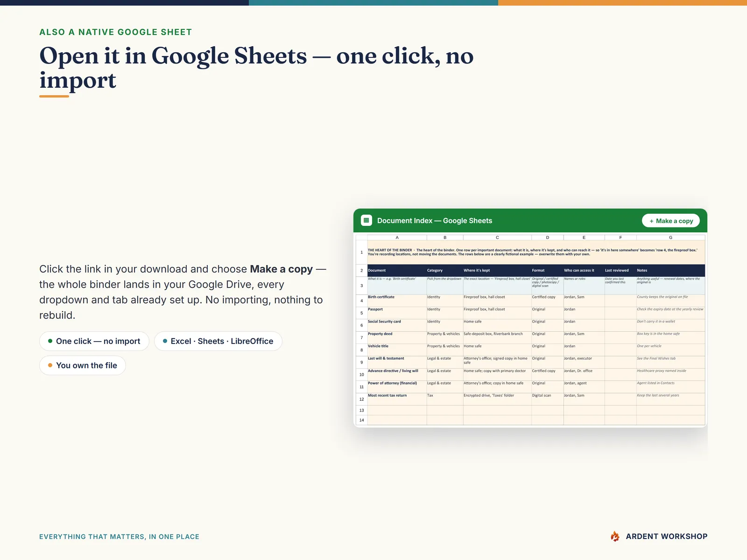
Task: Select column D header in the sheet
Action: pos(548,238)
